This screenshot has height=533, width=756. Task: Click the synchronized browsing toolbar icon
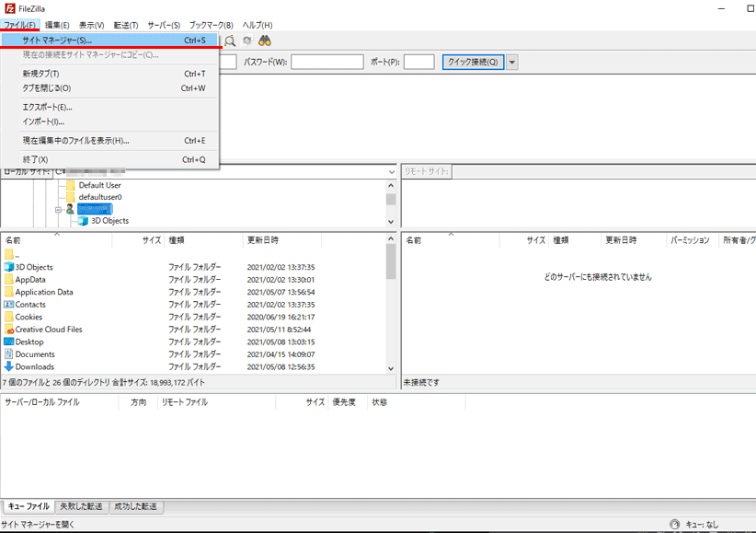pos(247,41)
